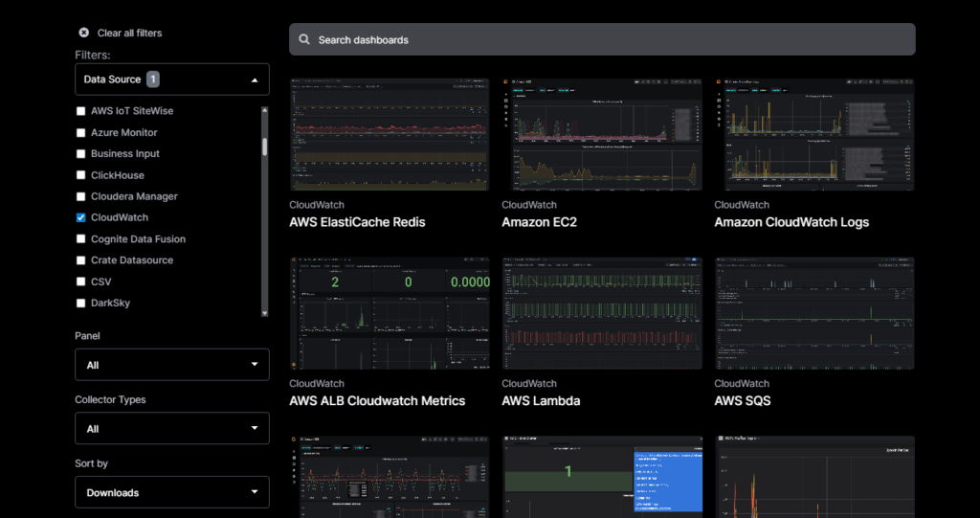Collapse the Data Source filter dropdown
This screenshot has height=518, width=980.
click(172, 79)
